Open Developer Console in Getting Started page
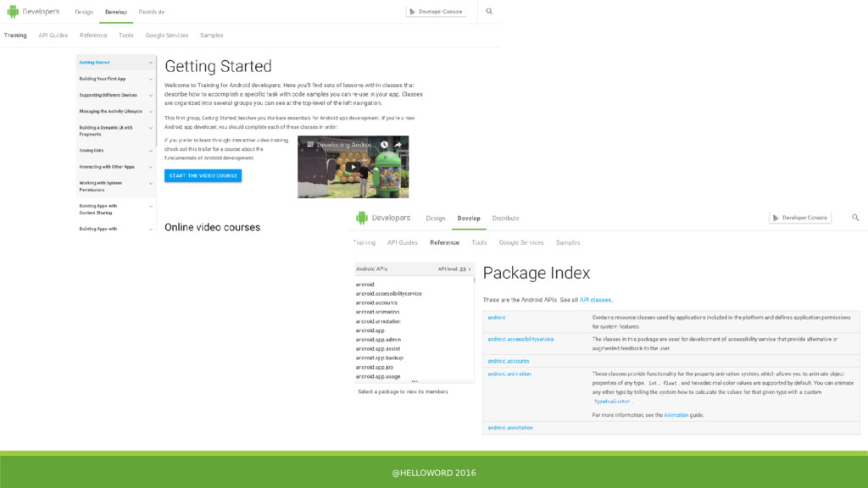Image resolution: width=868 pixels, height=488 pixels. (436, 11)
